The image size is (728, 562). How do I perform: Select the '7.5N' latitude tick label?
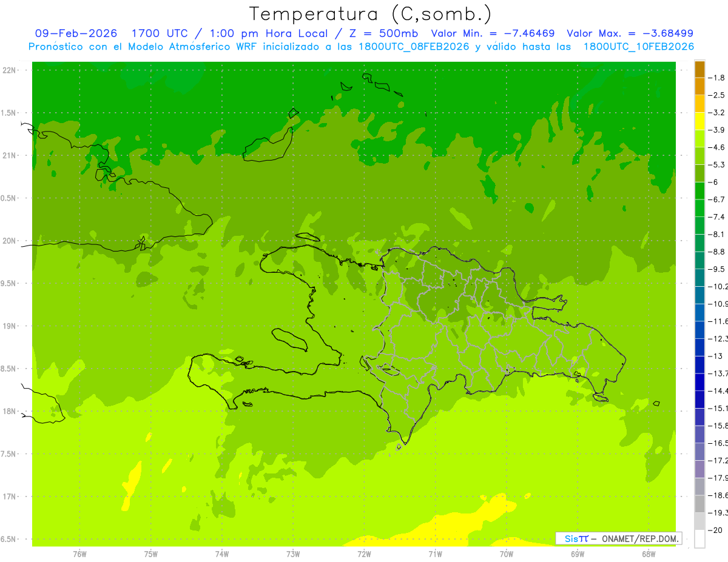pyautogui.click(x=9, y=453)
